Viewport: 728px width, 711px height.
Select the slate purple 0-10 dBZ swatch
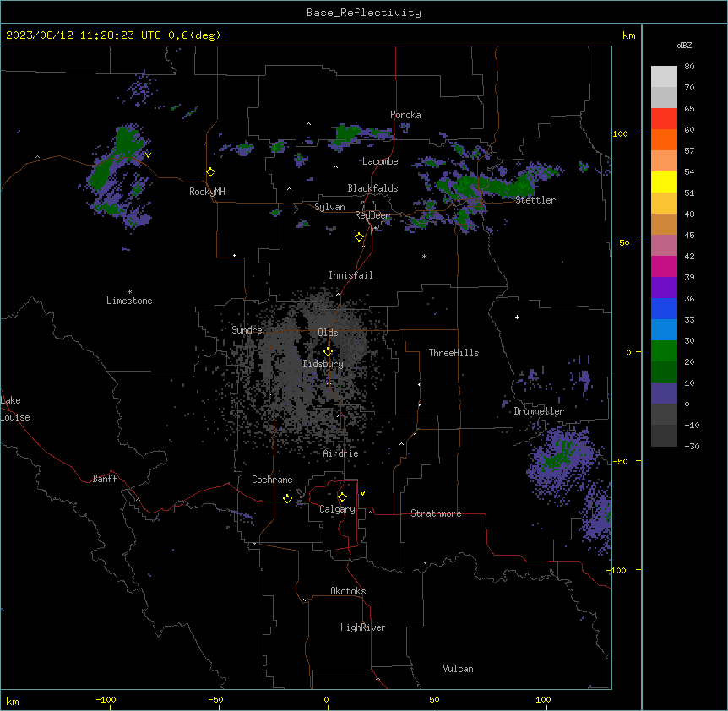tap(664, 393)
